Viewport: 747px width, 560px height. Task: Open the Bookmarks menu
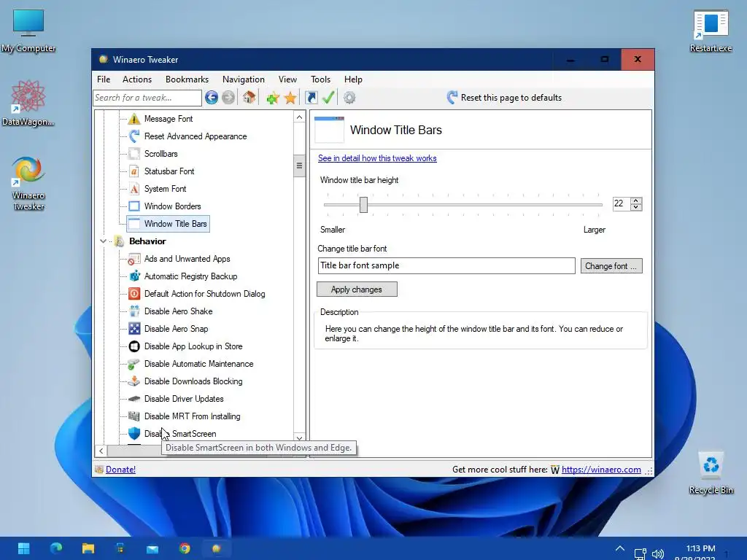[x=187, y=79]
